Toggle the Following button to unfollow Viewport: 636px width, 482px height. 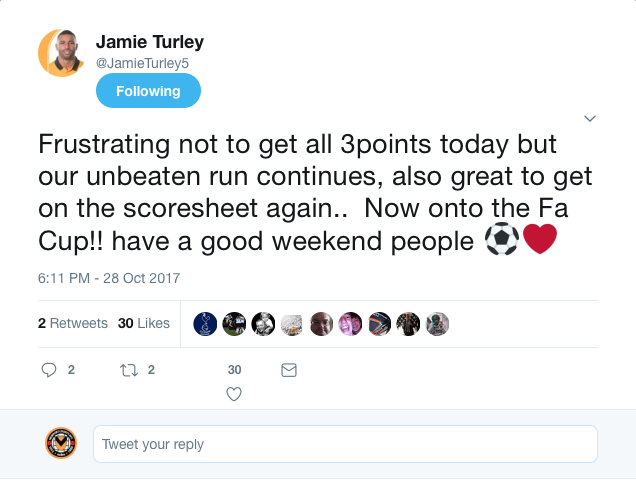pyautogui.click(x=148, y=91)
